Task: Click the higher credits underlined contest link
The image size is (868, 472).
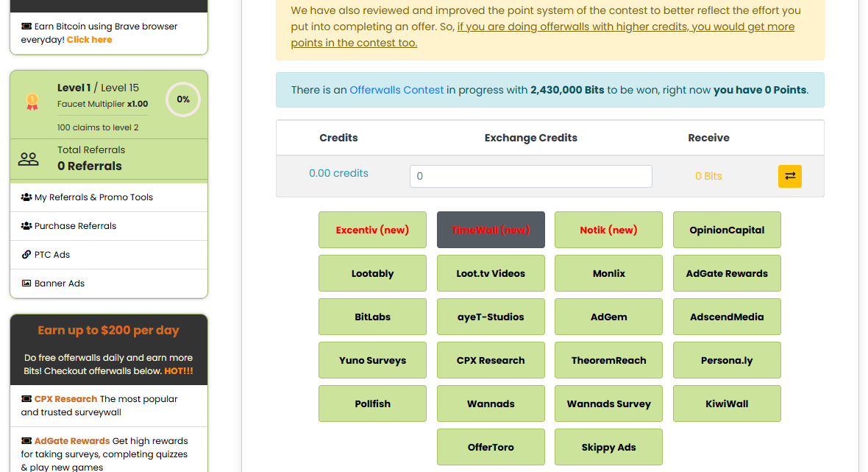Action: 543,35
